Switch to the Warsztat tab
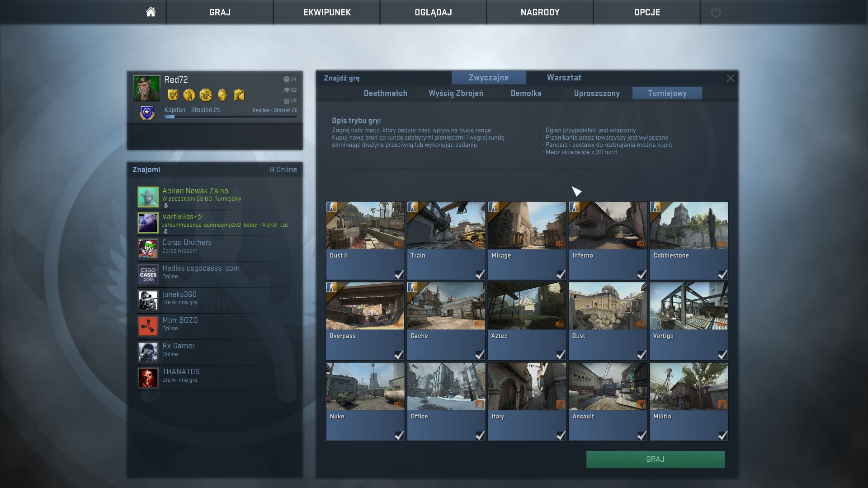Screen dimensions: 868x488 564,78
